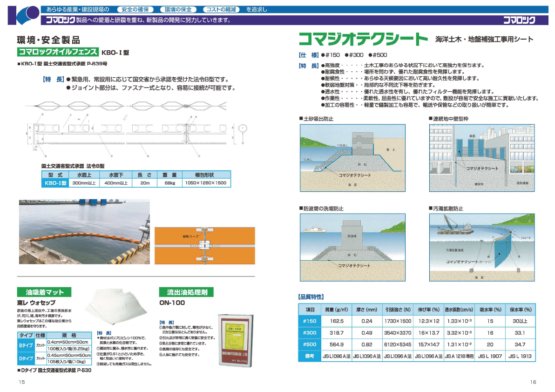Click the green 油吸着マット label
Viewport: 555px width, 392px height.
[44, 292]
